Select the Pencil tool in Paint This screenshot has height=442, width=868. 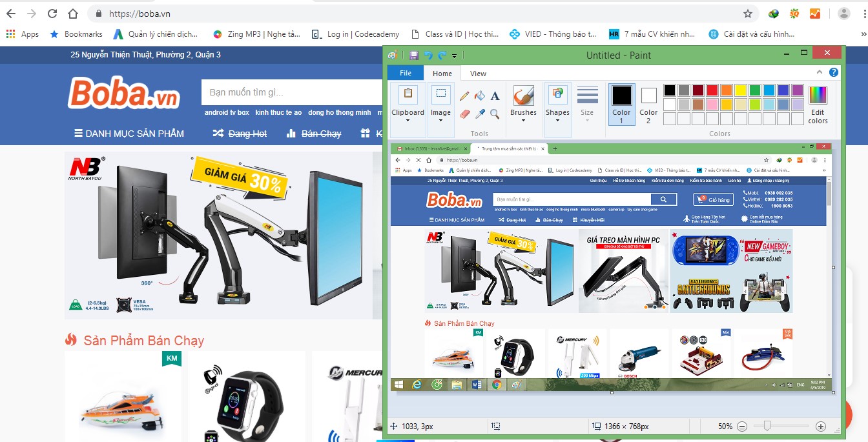point(464,96)
